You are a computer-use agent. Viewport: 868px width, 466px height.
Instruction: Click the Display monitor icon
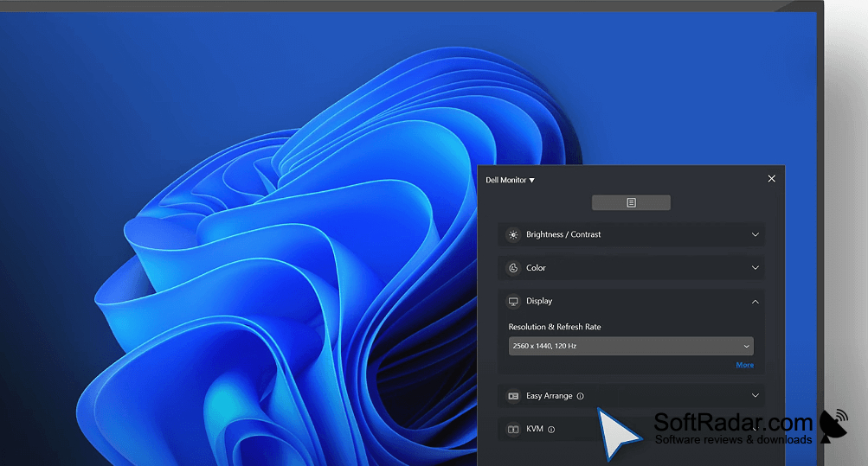[x=513, y=301]
